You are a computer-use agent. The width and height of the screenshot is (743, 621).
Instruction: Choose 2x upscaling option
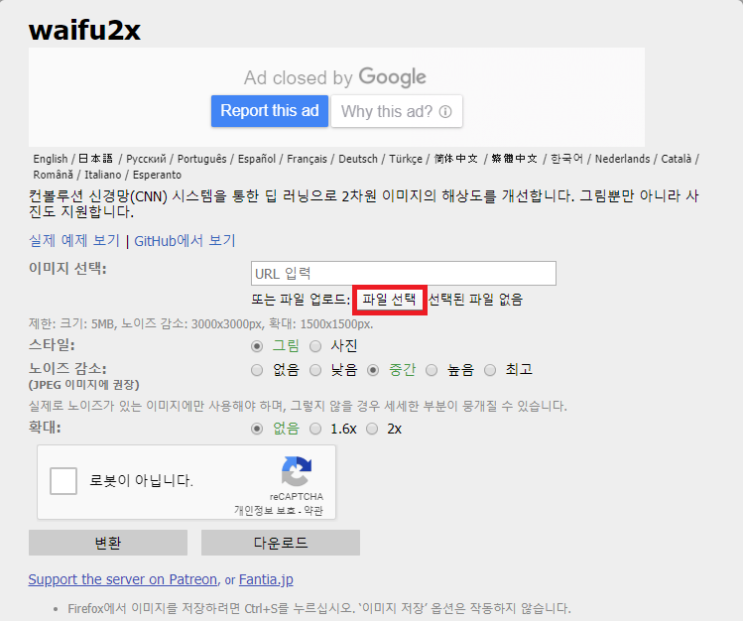(x=372, y=429)
